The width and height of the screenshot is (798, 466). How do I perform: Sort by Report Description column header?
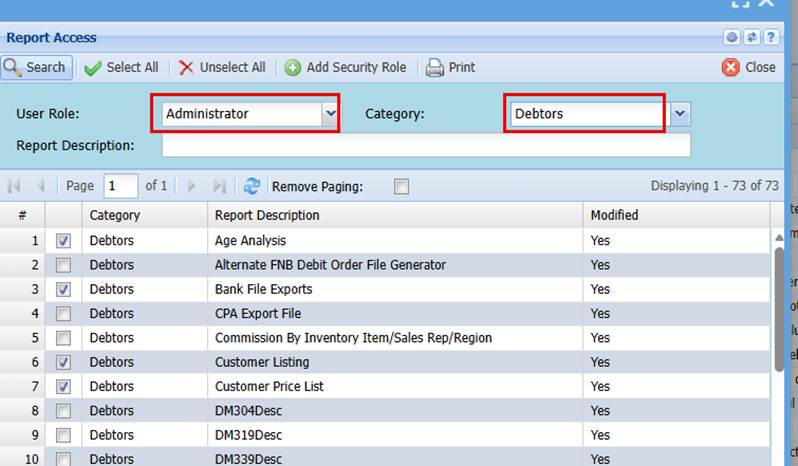click(395, 215)
